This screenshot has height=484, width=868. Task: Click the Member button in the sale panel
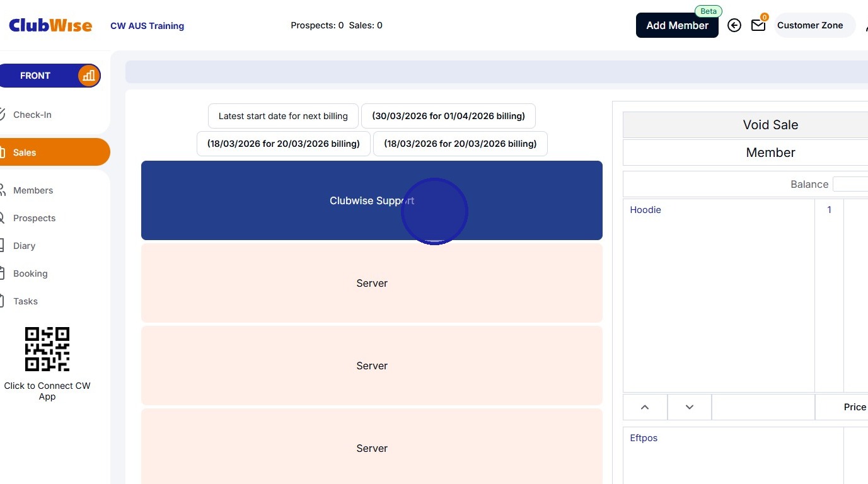pyautogui.click(x=745, y=153)
